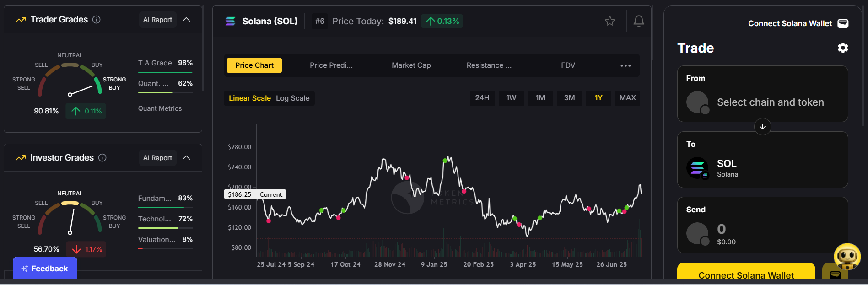Click the $186.25 Current price label

255,194
